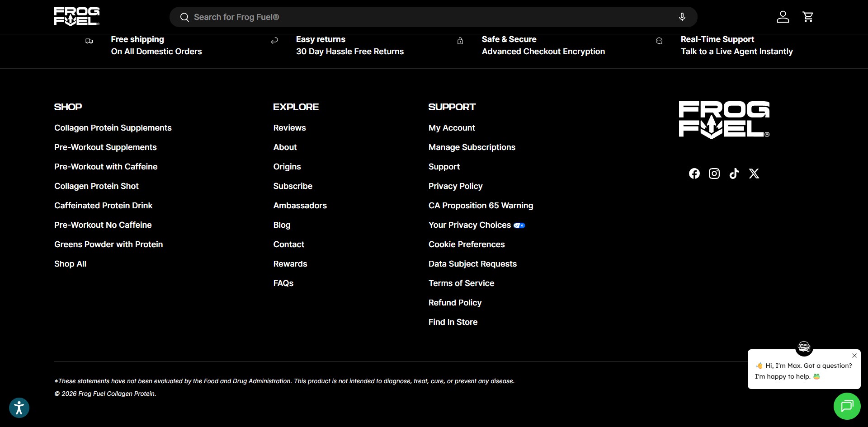The image size is (868, 427).
Task: Click the Find In Store link
Action: (x=453, y=322)
